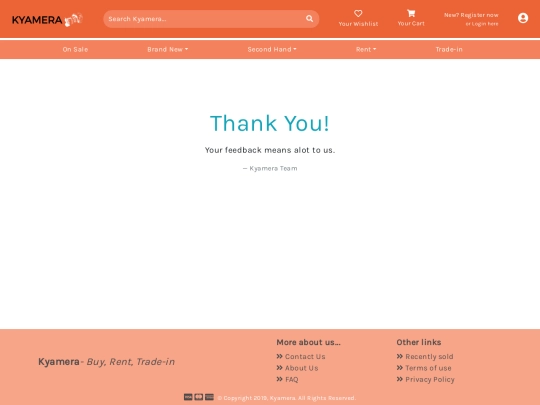Click the '— Kyamera Team' signature text
The width and height of the screenshot is (540, 405).
[x=270, y=168]
